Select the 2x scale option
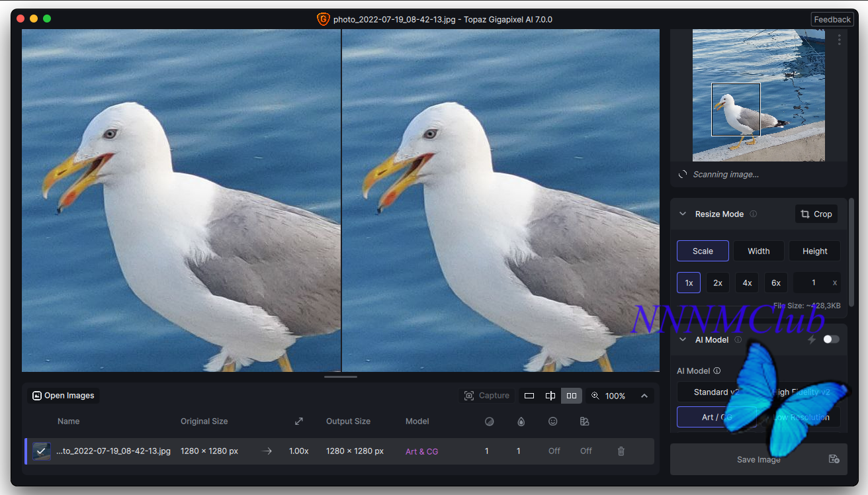Image resolution: width=868 pixels, height=495 pixels. (x=717, y=283)
